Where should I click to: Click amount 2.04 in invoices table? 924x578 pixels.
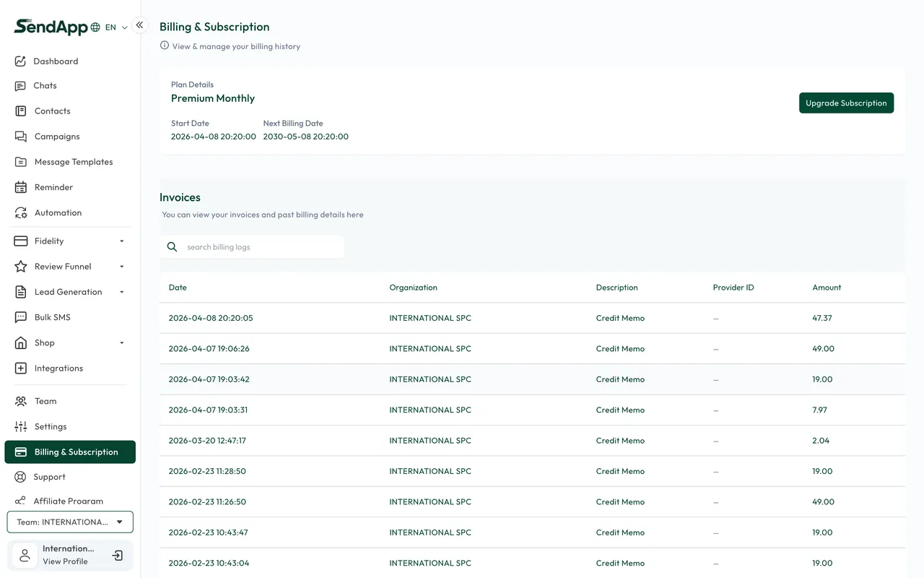click(x=821, y=440)
